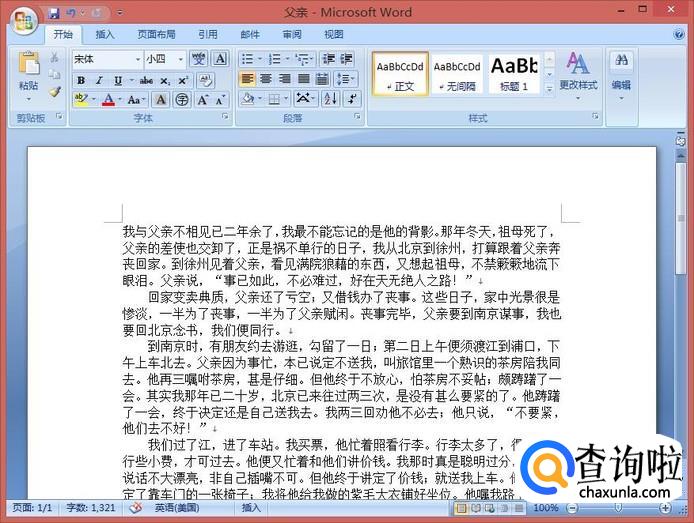
Task: Apply the 标题 1 style
Action: click(x=514, y=73)
